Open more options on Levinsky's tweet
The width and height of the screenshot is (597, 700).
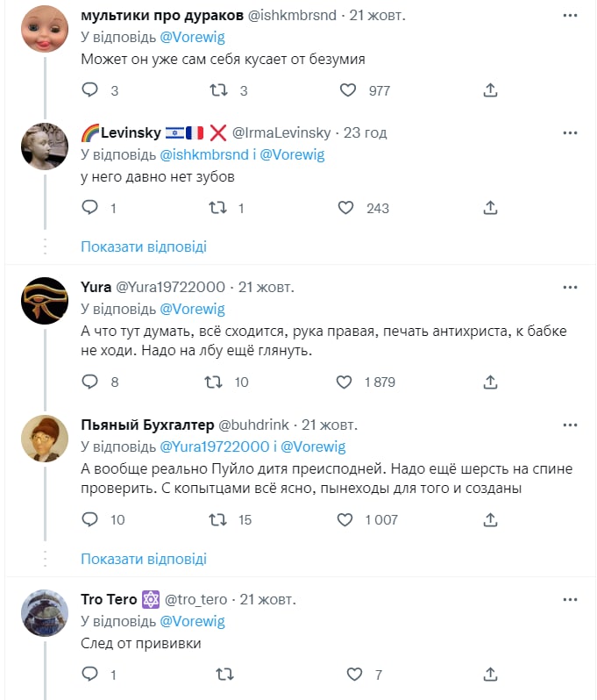[x=570, y=133]
